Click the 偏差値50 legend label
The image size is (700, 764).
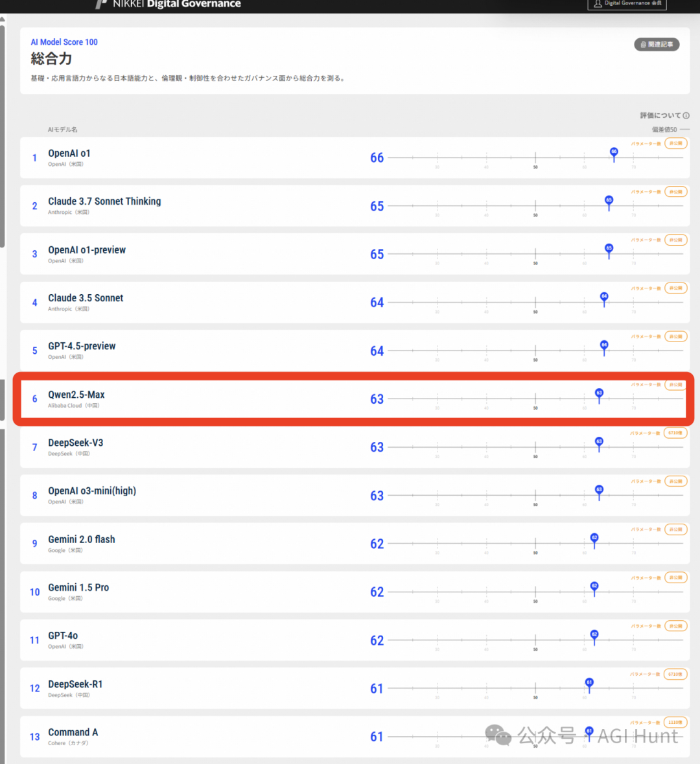click(x=664, y=130)
